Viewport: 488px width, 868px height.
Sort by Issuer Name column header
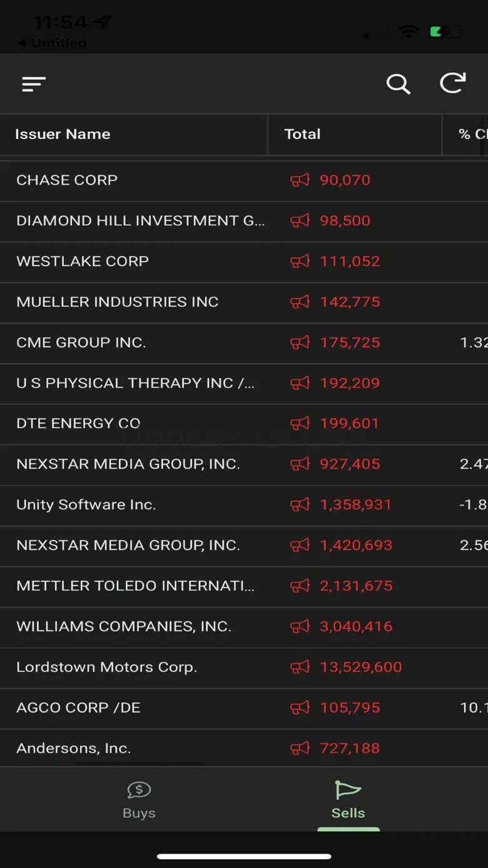[63, 134]
